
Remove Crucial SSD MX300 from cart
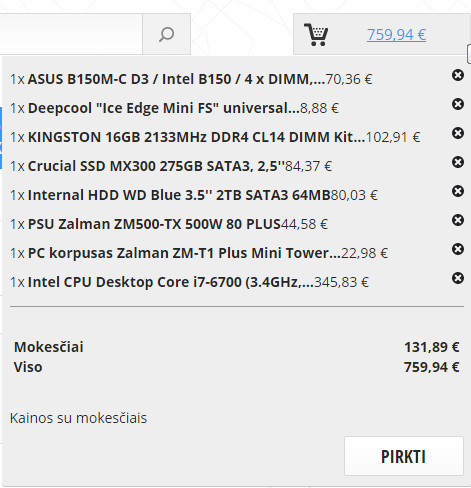[458, 162]
